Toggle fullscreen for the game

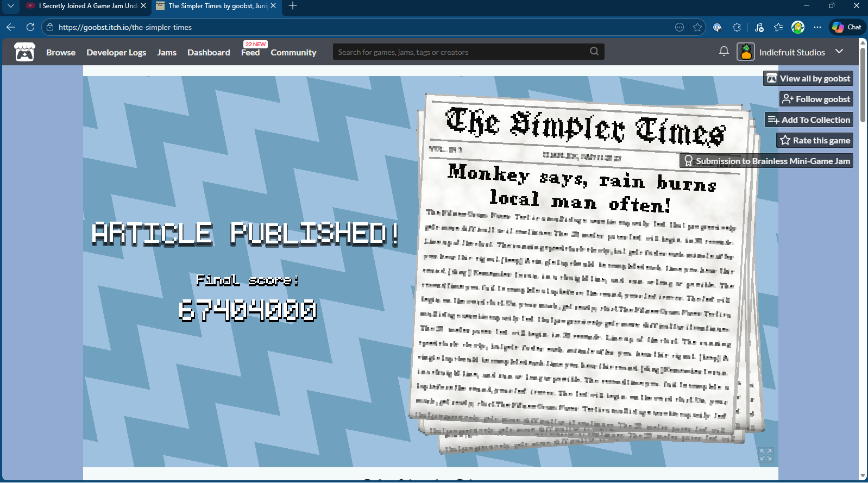(x=766, y=455)
